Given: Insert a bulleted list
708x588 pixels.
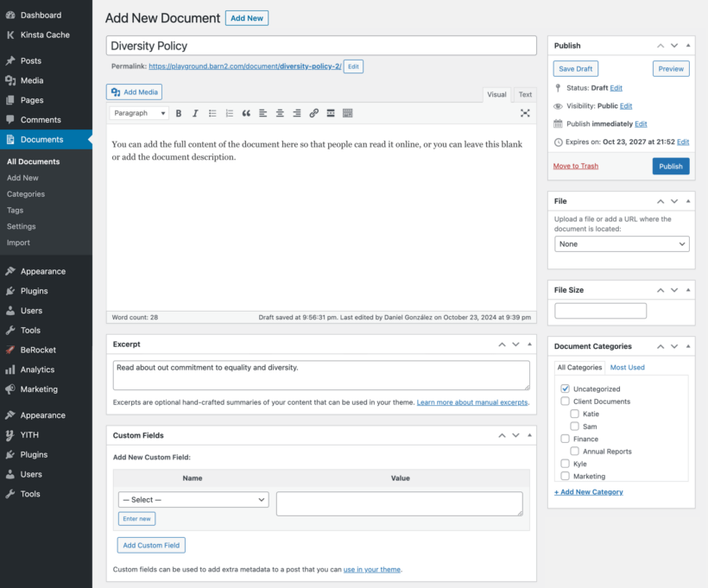Looking at the screenshot, I should (x=212, y=113).
